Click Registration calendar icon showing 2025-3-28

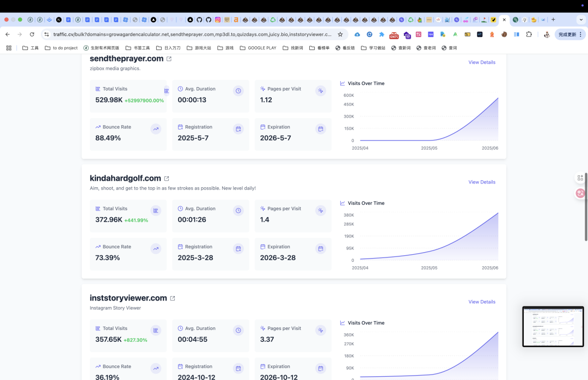(x=238, y=249)
